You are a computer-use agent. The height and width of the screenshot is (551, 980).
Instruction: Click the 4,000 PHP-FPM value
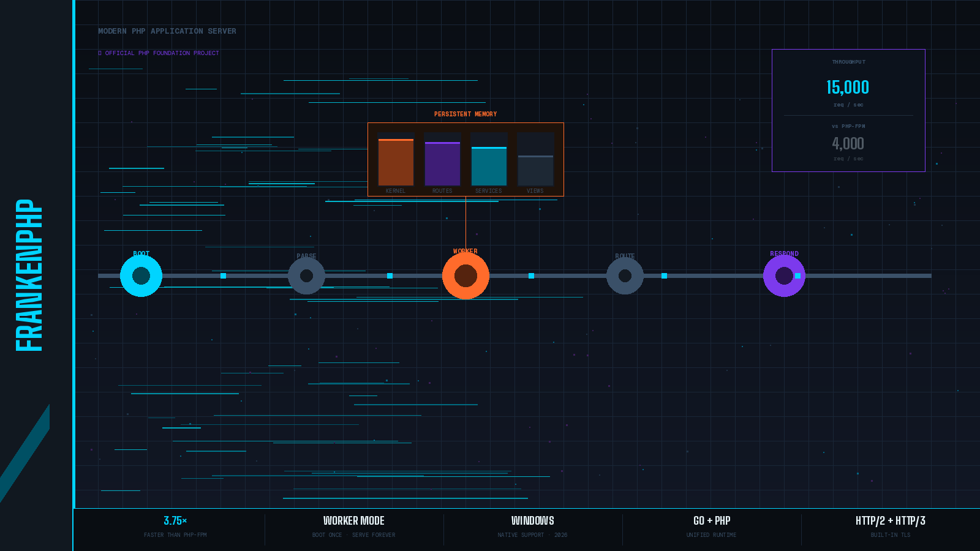[x=848, y=143]
